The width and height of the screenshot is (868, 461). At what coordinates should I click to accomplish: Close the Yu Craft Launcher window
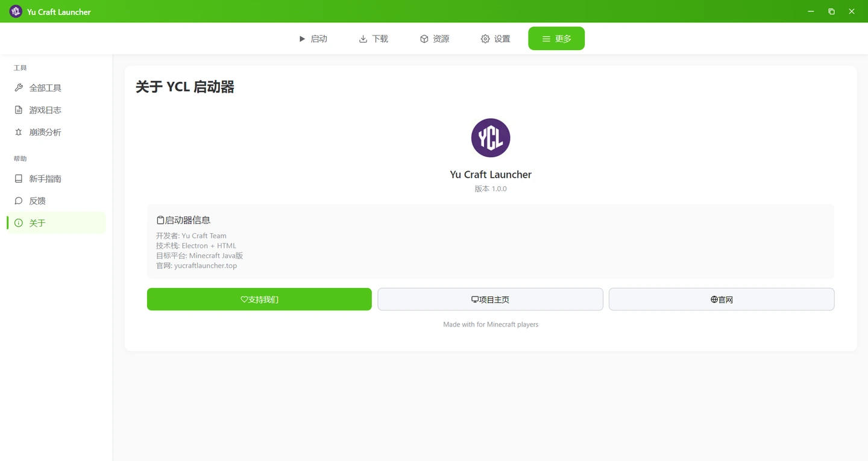(x=852, y=11)
